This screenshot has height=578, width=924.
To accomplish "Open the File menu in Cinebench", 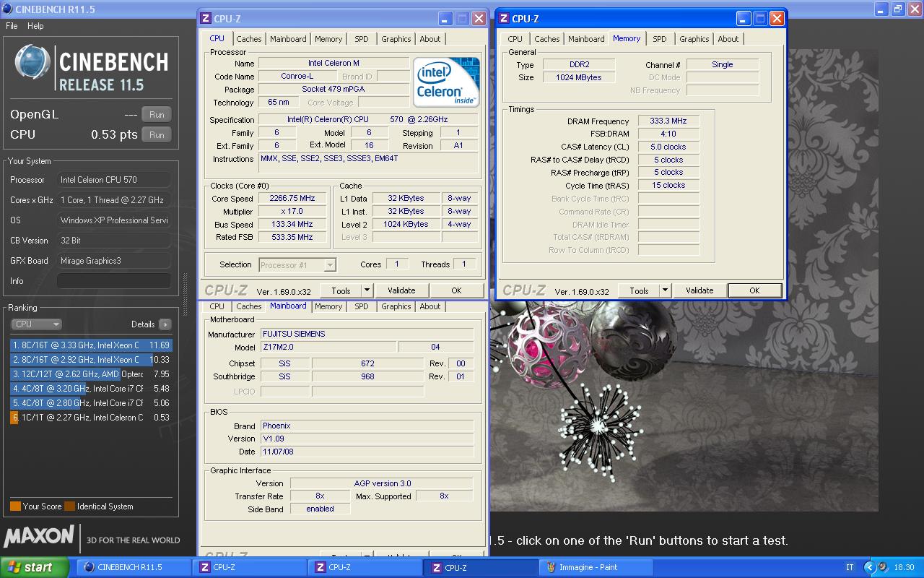I will pos(12,26).
